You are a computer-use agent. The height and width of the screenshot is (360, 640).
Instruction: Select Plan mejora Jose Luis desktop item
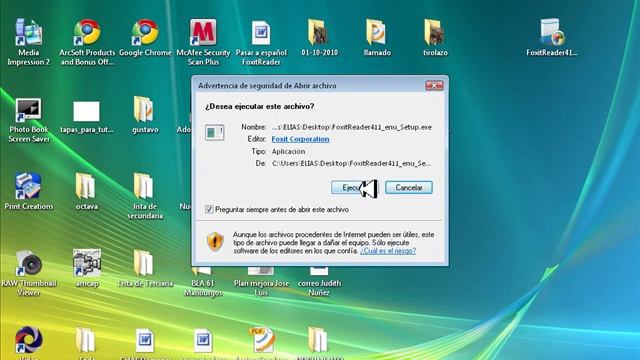point(261,282)
